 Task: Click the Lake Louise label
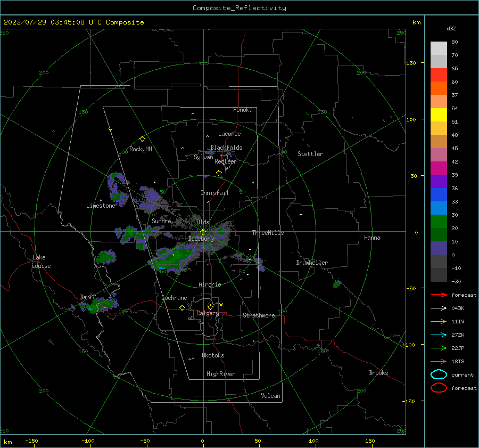41,262
